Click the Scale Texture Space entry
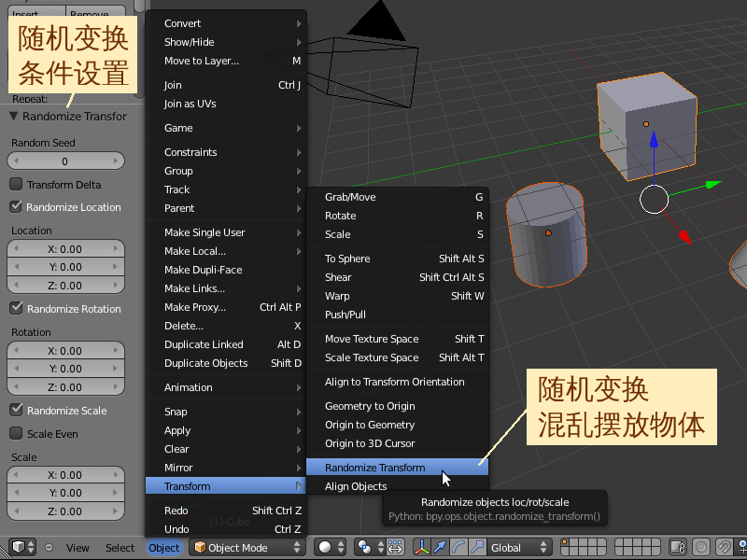 coord(398,357)
